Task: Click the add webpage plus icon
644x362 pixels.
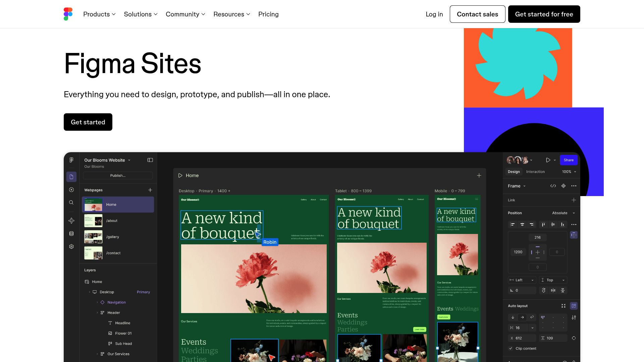Action: 150,190
